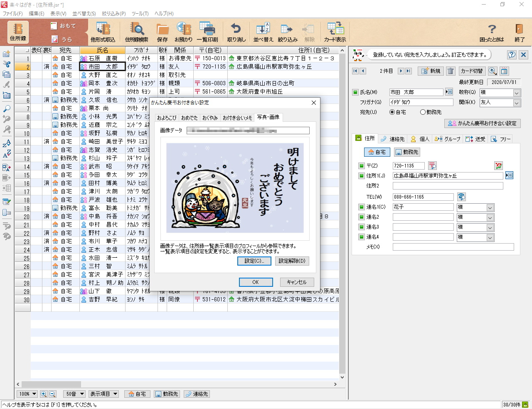Switch to うら card side
The width and height of the screenshot is (532, 409).
pos(62,39)
